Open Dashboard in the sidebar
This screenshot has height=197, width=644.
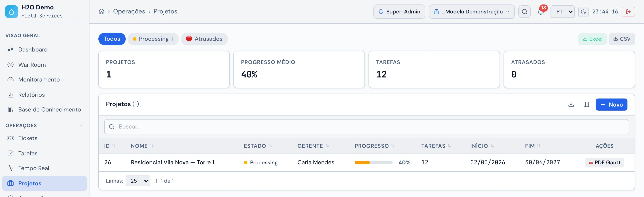point(44,49)
